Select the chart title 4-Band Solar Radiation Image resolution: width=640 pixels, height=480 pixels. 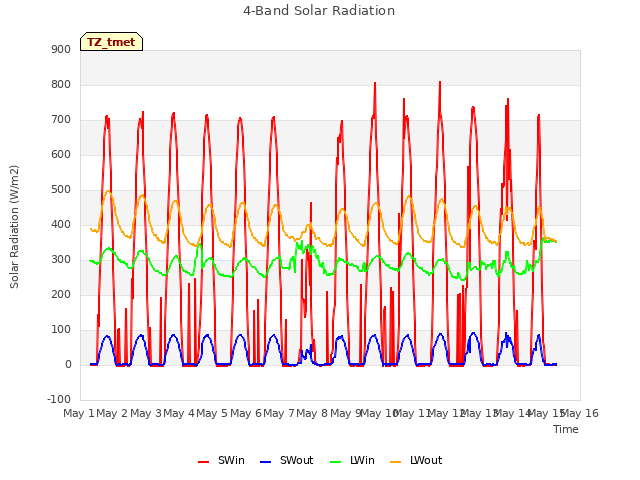coord(319,11)
